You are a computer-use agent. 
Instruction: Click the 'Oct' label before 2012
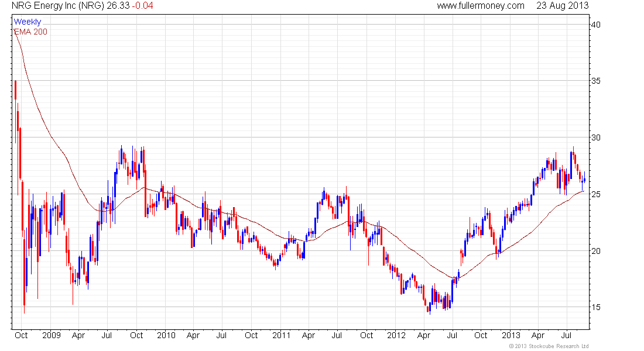tap(366, 335)
